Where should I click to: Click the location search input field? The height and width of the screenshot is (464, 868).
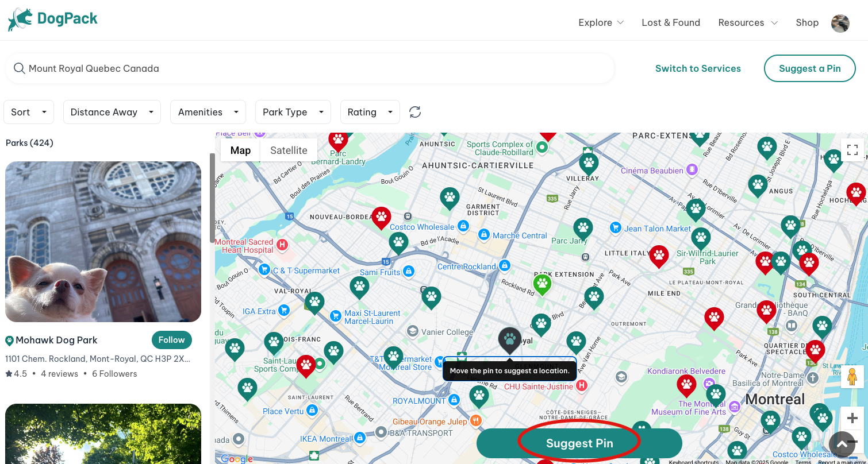[310, 68]
